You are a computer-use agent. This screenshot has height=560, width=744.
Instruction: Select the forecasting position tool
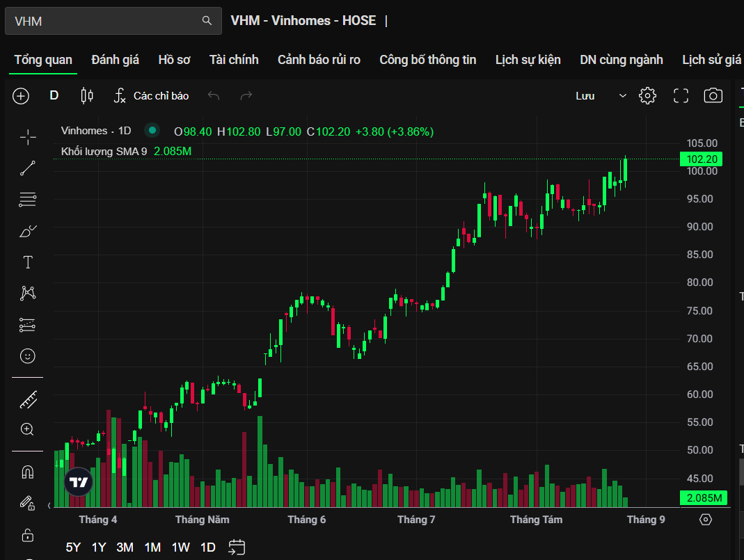[x=28, y=325]
